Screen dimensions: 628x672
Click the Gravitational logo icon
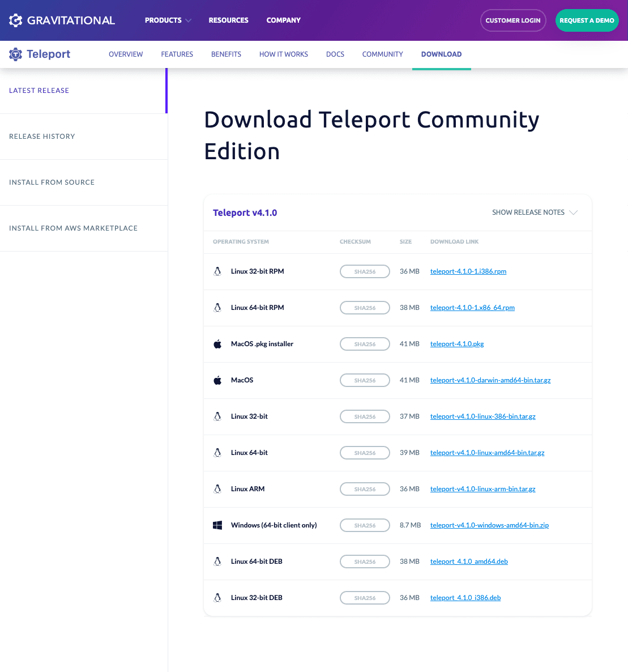[x=16, y=20]
